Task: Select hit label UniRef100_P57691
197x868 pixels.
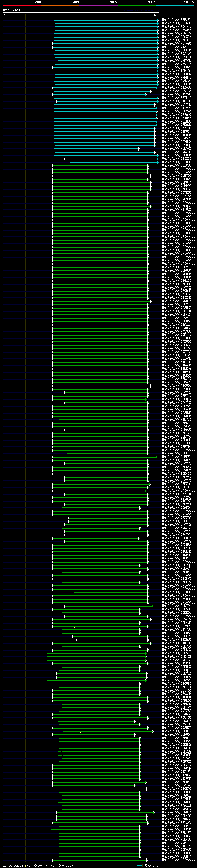Action: point(177,43)
